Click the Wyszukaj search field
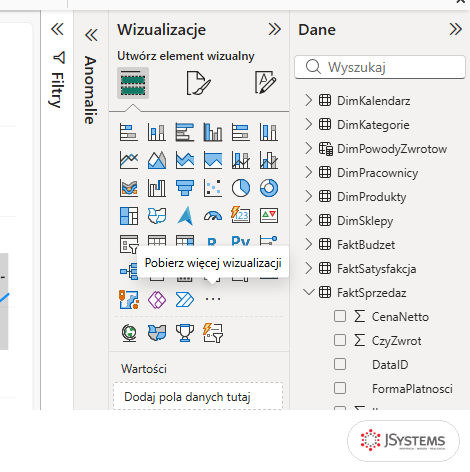Screen dimensions: 470x472 click(380, 67)
